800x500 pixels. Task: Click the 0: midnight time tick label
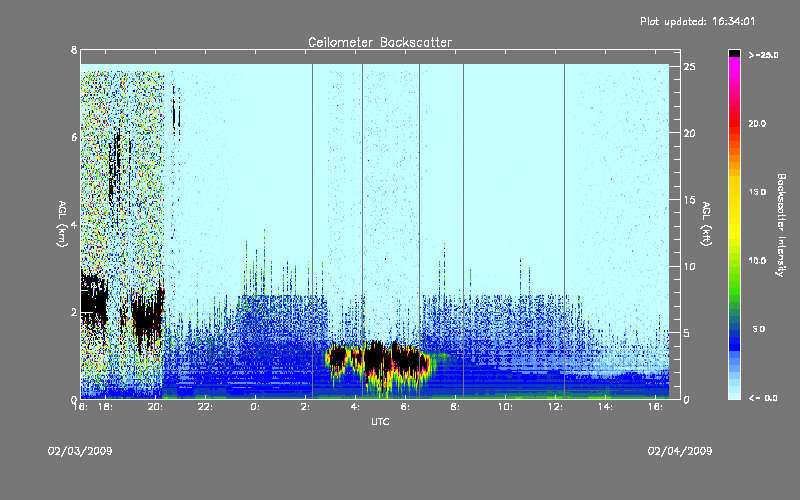tap(254, 407)
